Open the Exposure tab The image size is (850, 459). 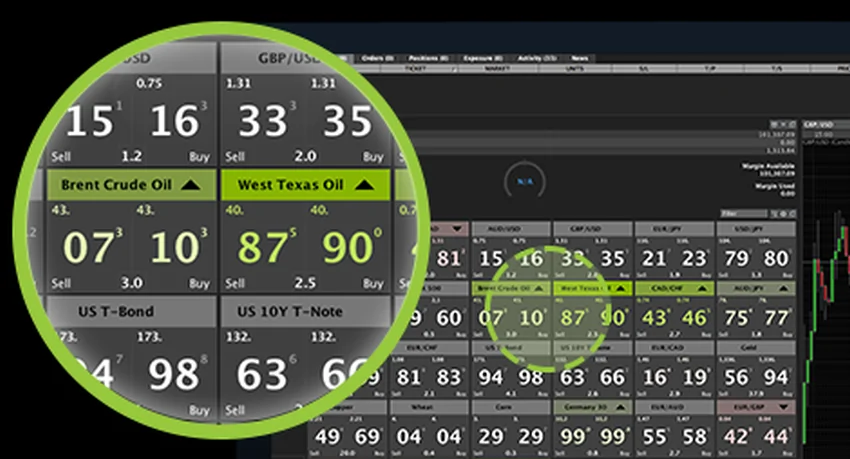click(480, 59)
